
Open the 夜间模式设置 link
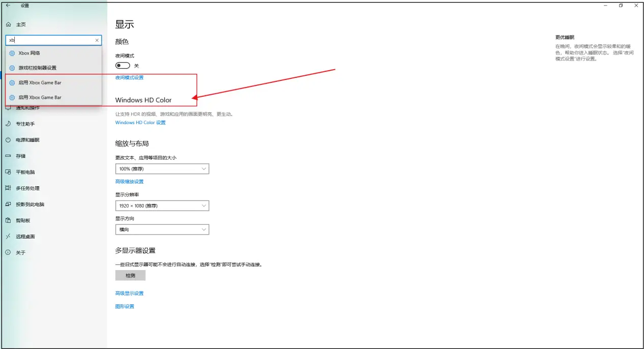click(x=130, y=77)
